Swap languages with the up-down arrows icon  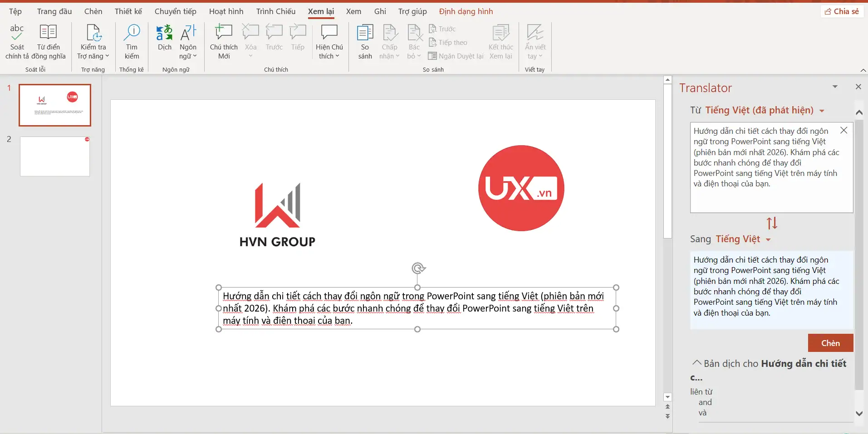pyautogui.click(x=772, y=223)
